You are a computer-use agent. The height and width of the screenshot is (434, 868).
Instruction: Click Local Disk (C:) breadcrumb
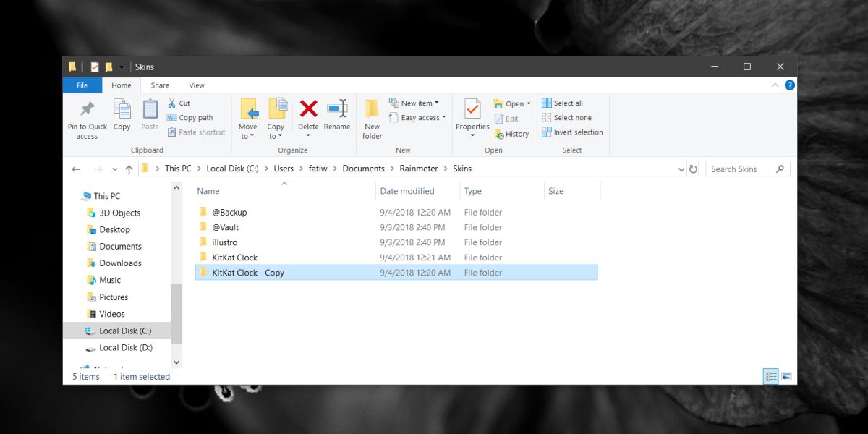pyautogui.click(x=232, y=169)
